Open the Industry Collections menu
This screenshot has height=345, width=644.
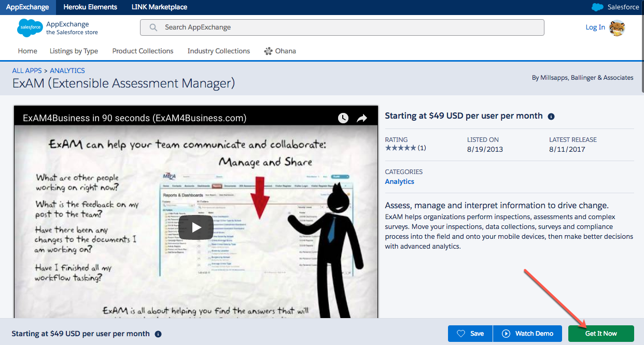click(x=218, y=51)
